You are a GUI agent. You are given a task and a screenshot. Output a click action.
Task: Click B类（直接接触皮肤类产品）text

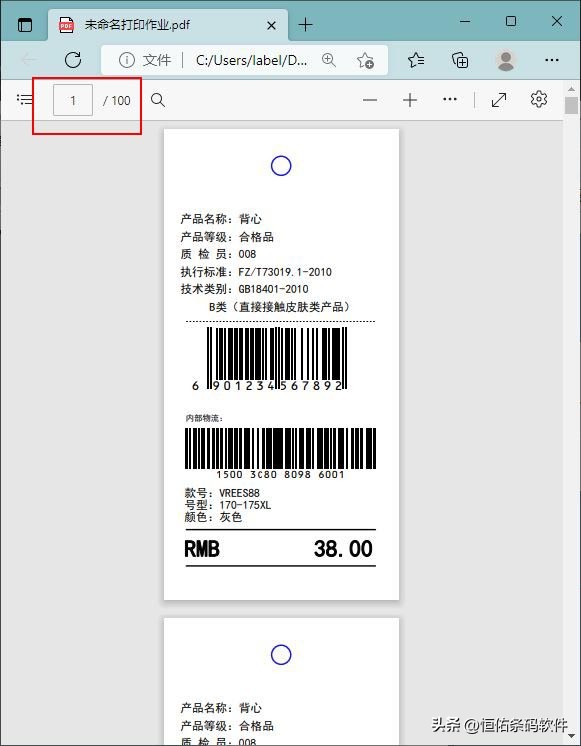[x=280, y=306]
